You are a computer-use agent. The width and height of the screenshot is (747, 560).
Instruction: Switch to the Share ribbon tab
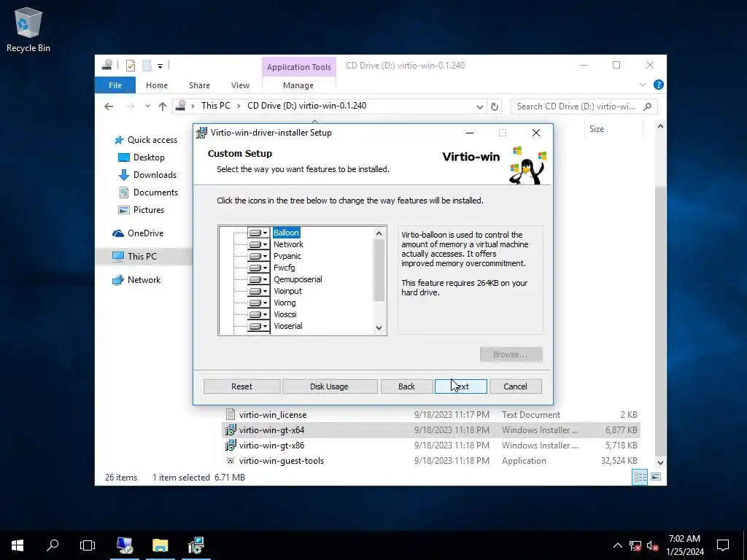199,85
